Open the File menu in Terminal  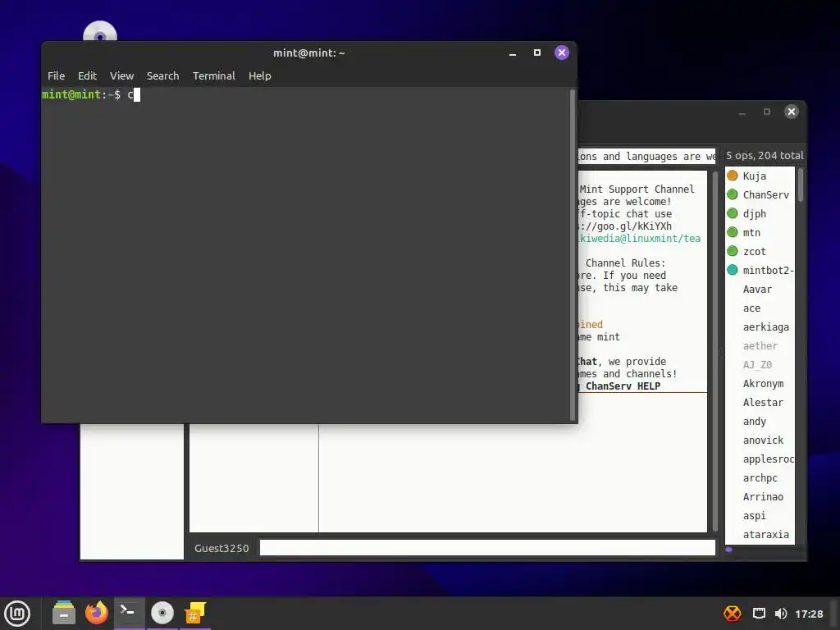coord(57,76)
